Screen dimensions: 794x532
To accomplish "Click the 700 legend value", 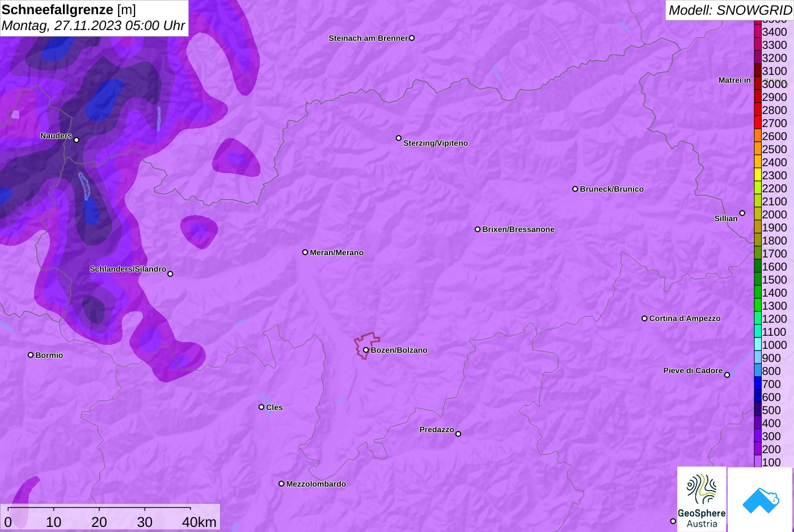I will pos(771,384).
